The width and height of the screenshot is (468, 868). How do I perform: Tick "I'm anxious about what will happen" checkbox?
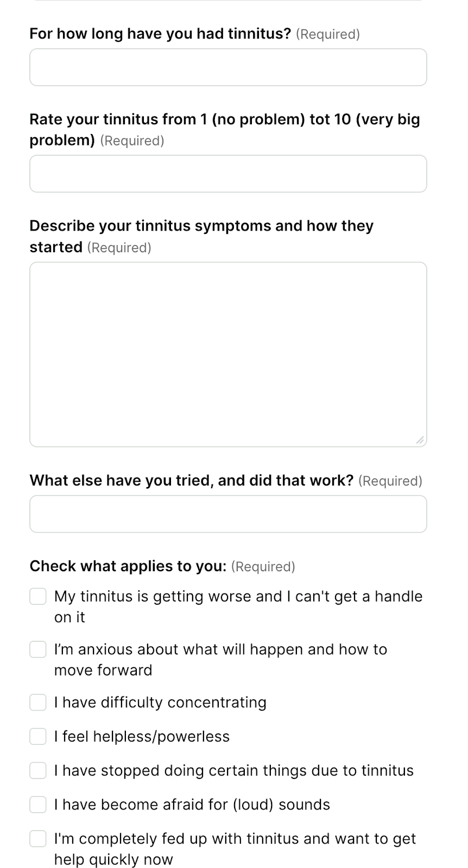pyautogui.click(x=37, y=649)
